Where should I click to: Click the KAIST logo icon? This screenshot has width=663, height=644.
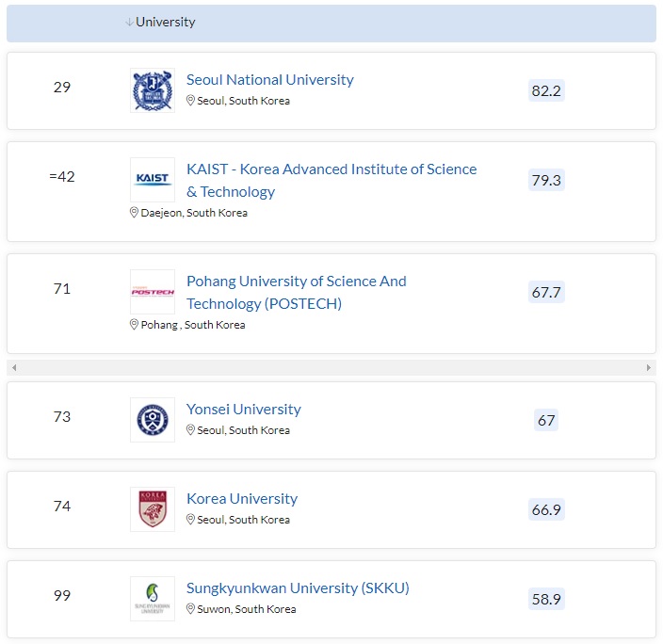coord(153,180)
